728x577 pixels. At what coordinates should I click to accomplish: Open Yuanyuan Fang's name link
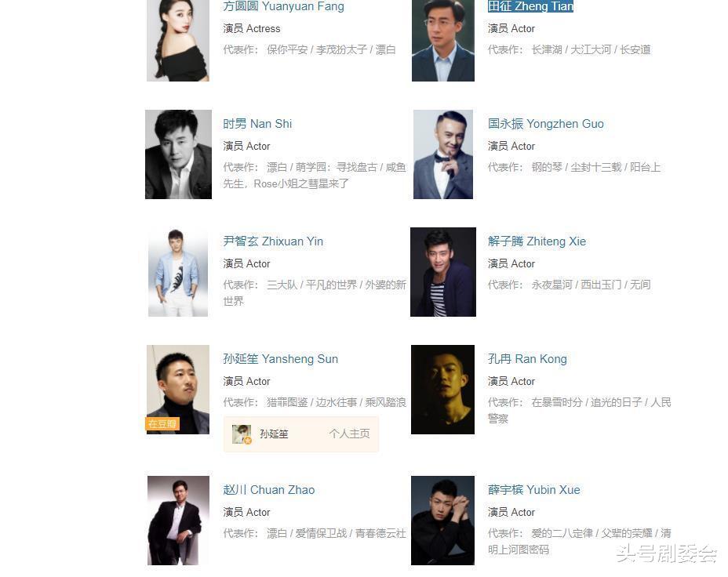(283, 6)
